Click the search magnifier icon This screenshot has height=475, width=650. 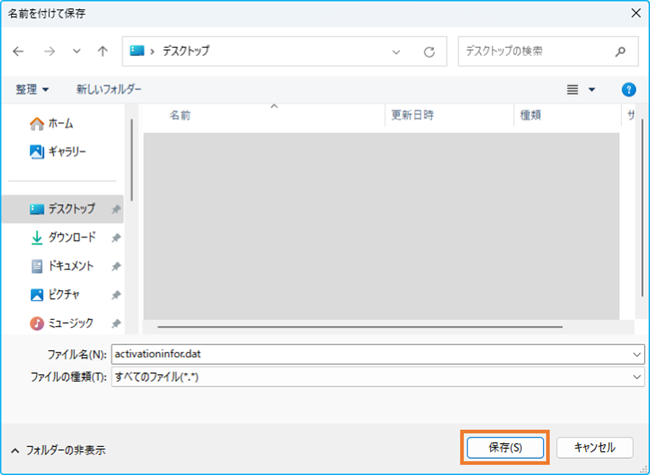pos(620,51)
